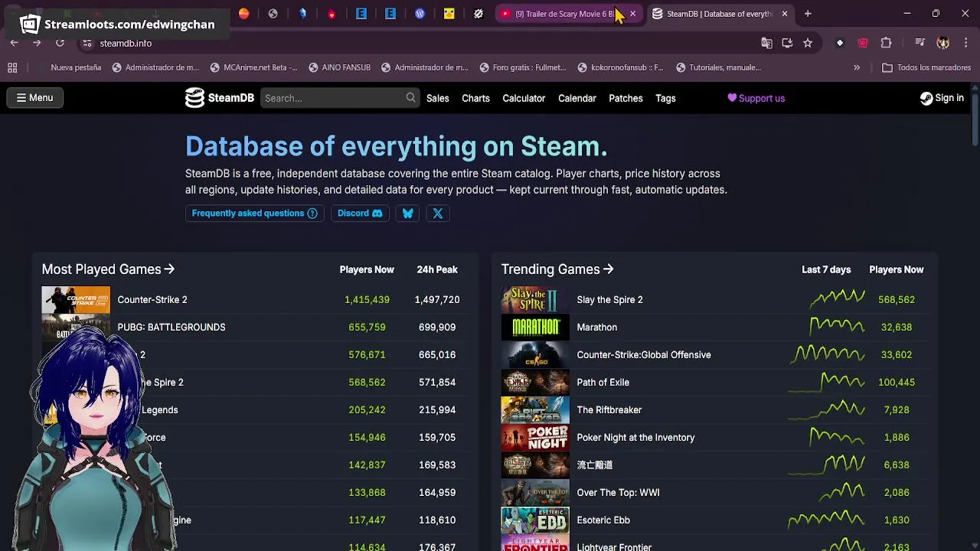Image resolution: width=980 pixels, height=551 pixels.
Task: Open the Tags page
Action: (x=665, y=98)
